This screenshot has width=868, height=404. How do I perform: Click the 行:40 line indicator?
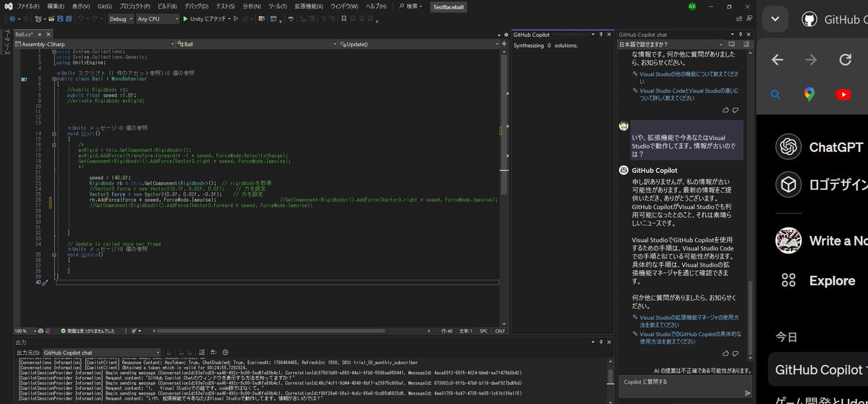[x=446, y=331]
